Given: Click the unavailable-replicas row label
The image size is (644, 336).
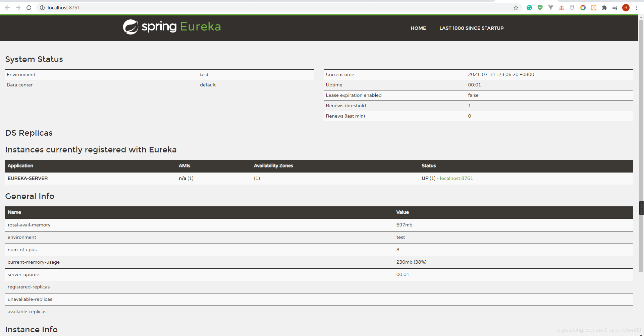Looking at the screenshot, I should [30, 299].
